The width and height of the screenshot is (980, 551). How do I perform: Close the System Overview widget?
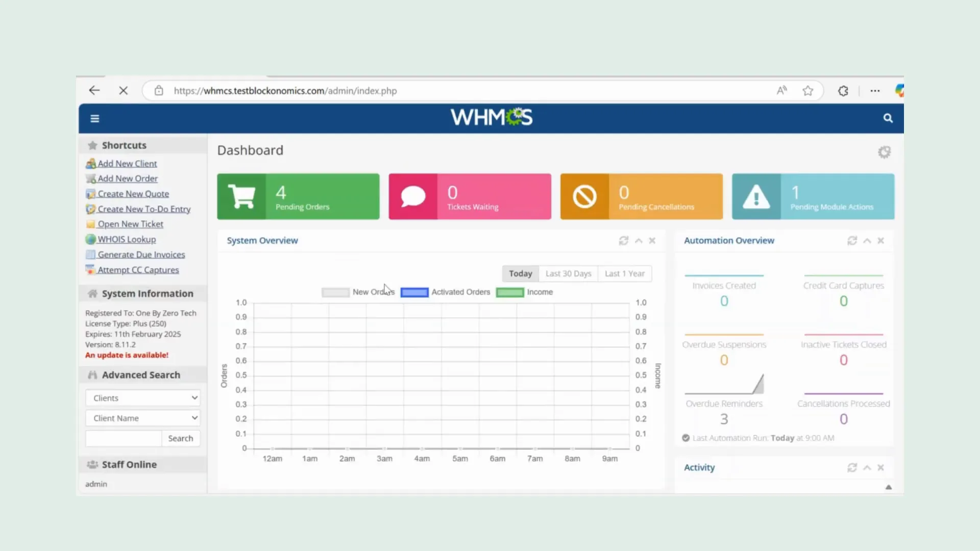pyautogui.click(x=652, y=240)
